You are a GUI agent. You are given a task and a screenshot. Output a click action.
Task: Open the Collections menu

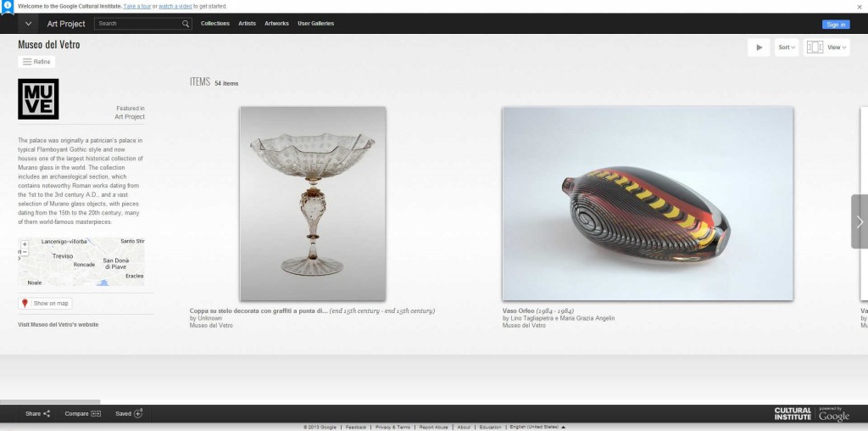(x=215, y=24)
